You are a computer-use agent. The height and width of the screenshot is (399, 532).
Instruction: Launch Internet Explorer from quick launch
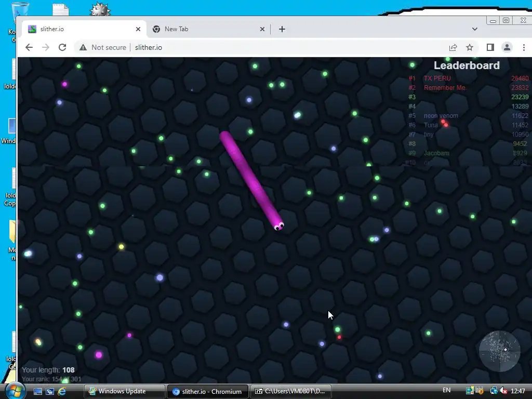tap(62, 391)
